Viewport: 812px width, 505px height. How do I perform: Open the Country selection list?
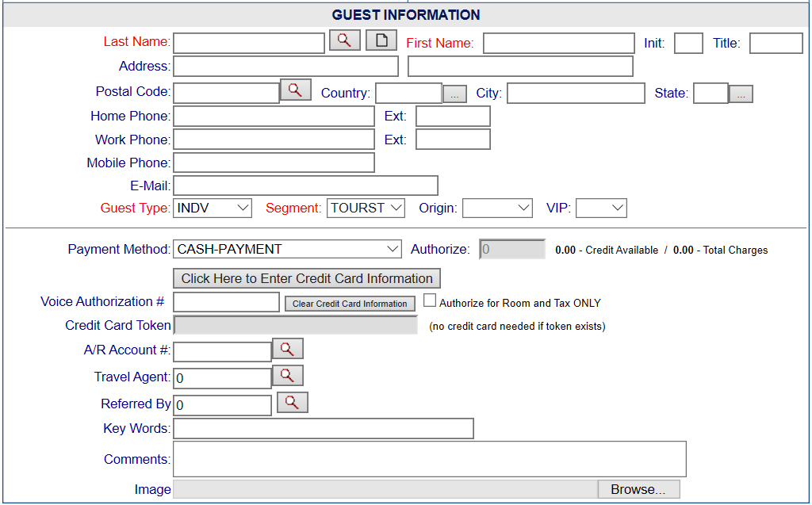pyautogui.click(x=454, y=93)
